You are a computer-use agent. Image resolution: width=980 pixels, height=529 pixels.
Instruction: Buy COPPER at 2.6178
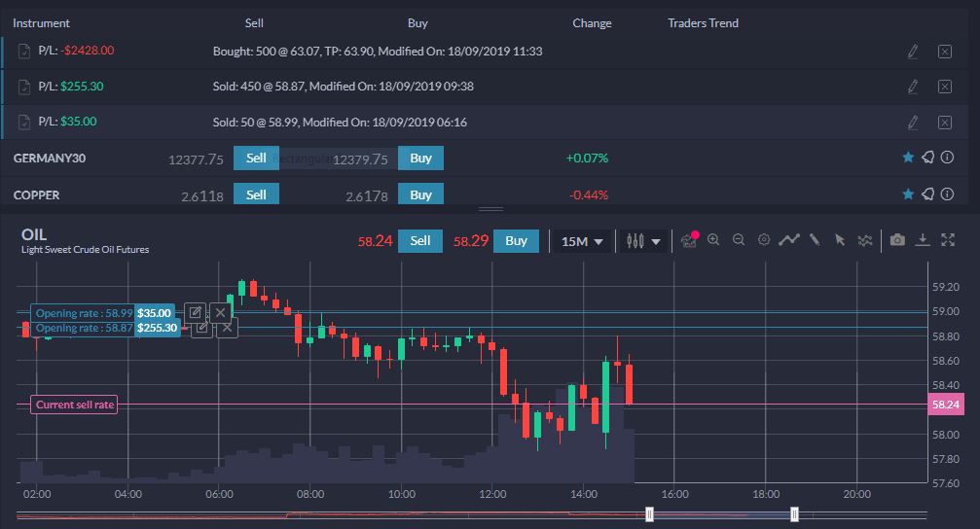point(420,194)
